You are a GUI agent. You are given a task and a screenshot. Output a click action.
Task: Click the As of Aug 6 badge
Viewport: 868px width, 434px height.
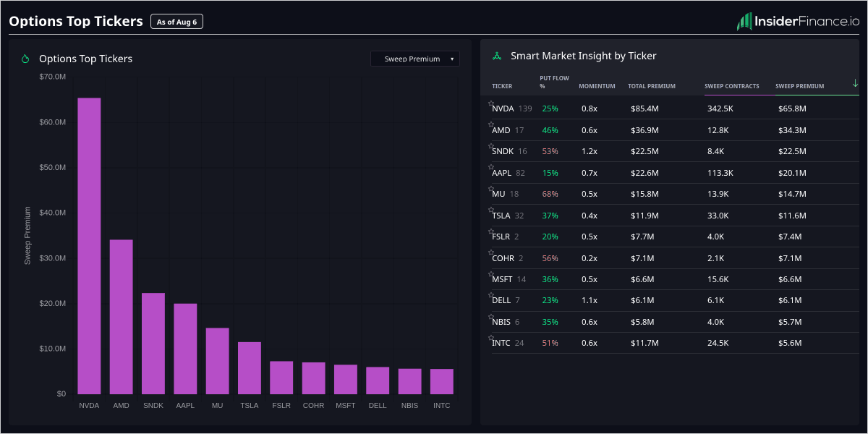[x=177, y=22]
